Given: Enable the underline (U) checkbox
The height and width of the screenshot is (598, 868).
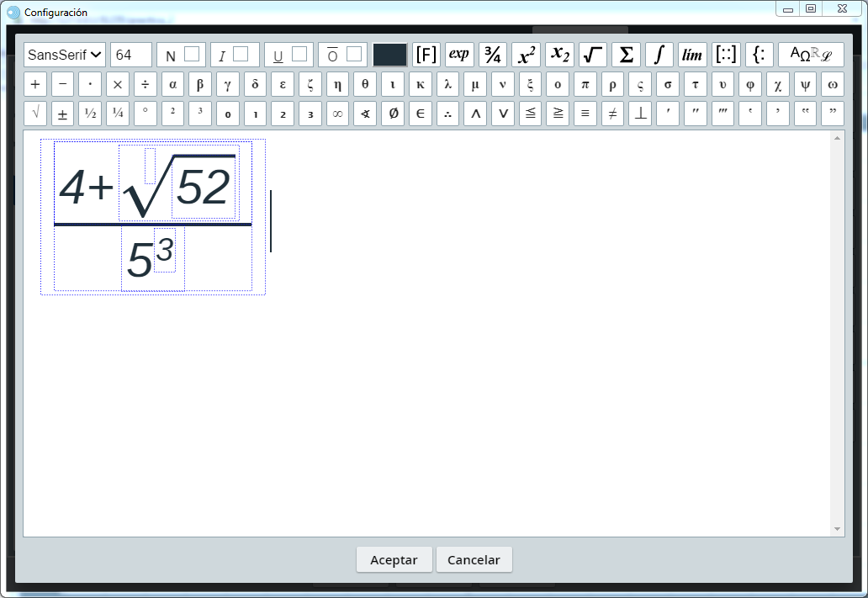Looking at the screenshot, I should pos(299,55).
